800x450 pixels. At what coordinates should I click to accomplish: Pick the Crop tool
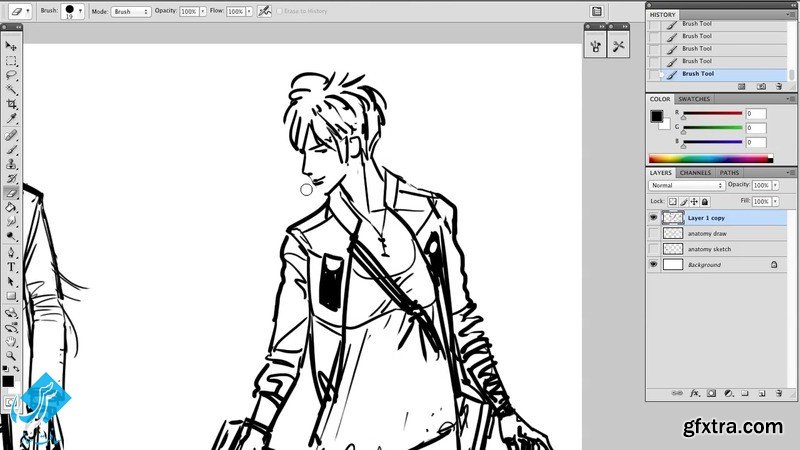pyautogui.click(x=11, y=104)
